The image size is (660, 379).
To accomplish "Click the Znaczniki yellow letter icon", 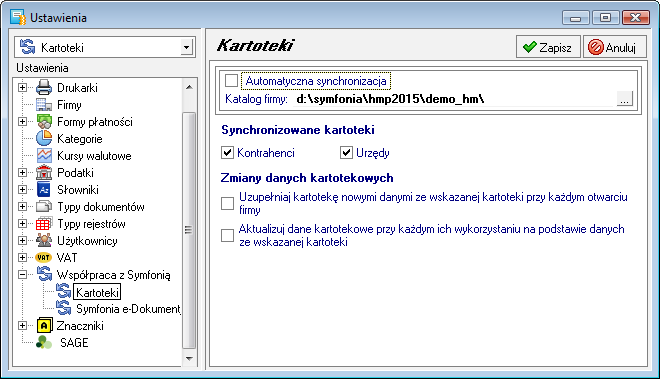I will [x=45, y=326].
